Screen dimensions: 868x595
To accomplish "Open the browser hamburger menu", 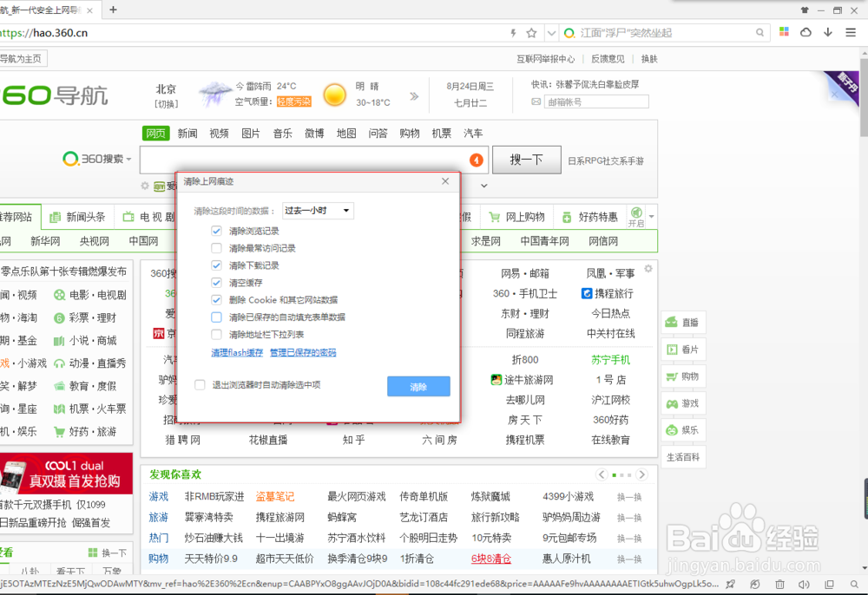I will (x=851, y=33).
